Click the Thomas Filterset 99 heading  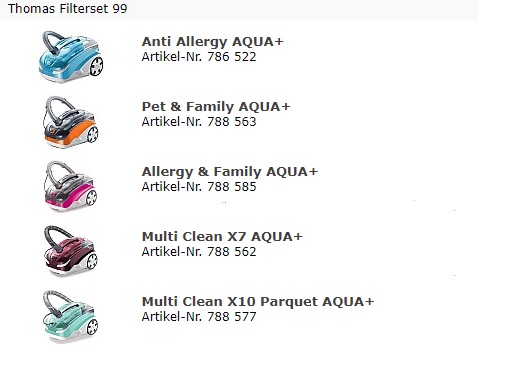point(68,9)
